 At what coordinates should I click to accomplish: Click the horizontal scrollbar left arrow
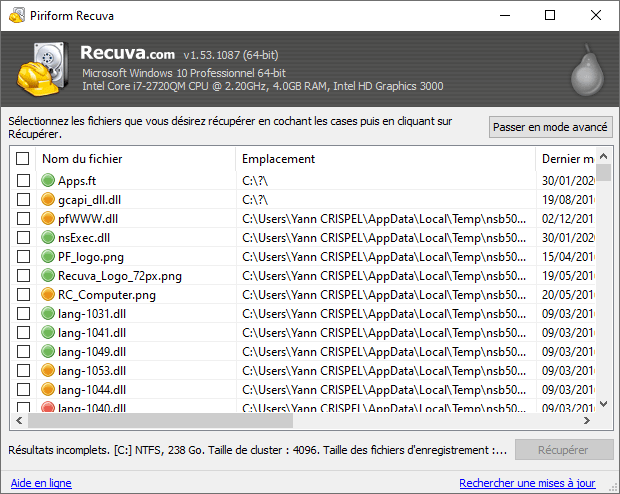click(19, 420)
